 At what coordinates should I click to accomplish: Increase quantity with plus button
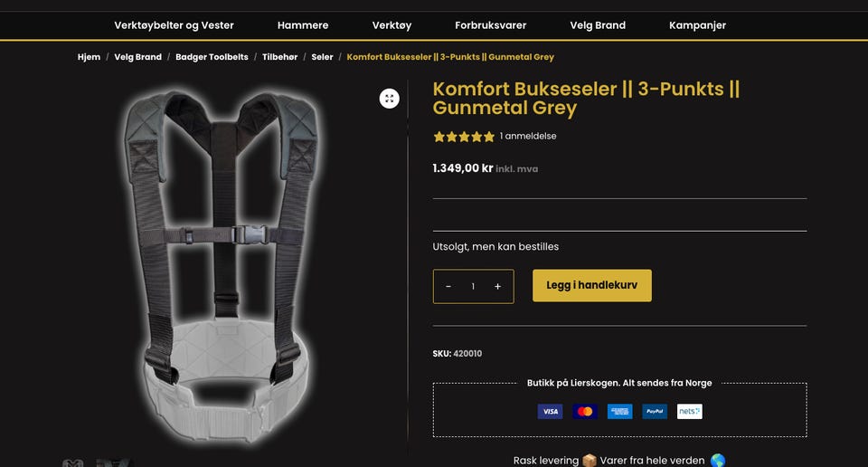coord(497,286)
